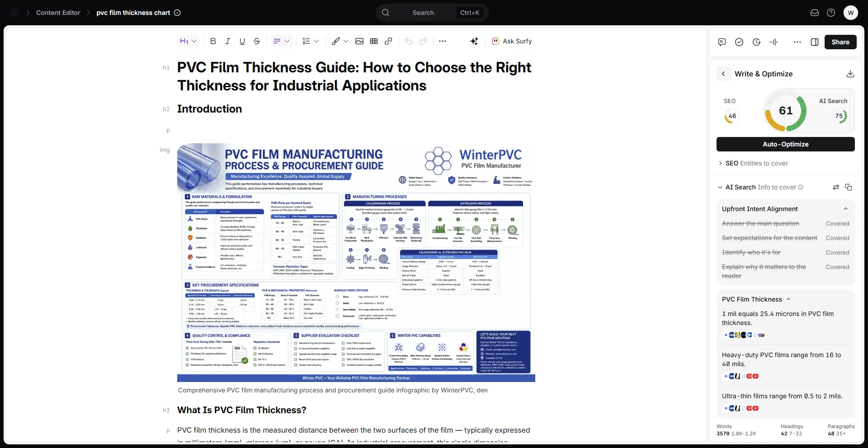Click the What Is PVC Film Thickness heading
Screen dimensions: 868x448
tap(241, 410)
